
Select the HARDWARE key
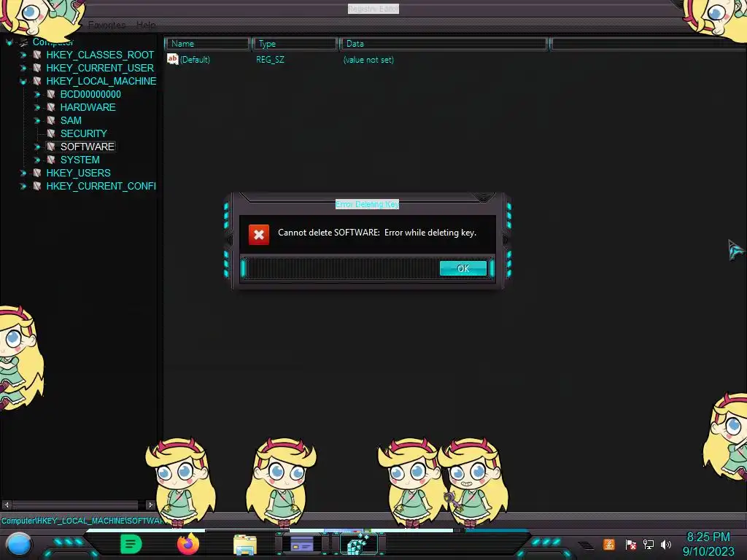(x=88, y=107)
